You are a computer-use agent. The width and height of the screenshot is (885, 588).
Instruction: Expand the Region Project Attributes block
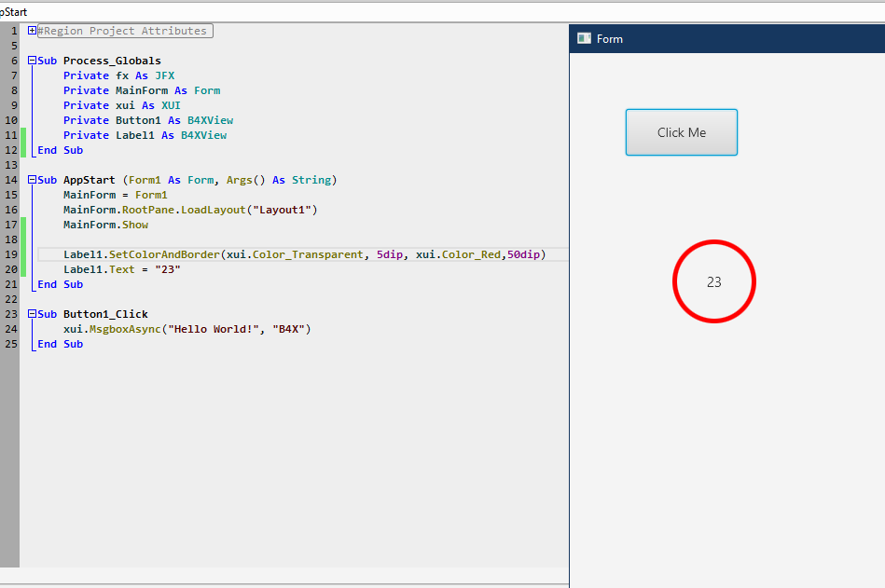pos(32,31)
